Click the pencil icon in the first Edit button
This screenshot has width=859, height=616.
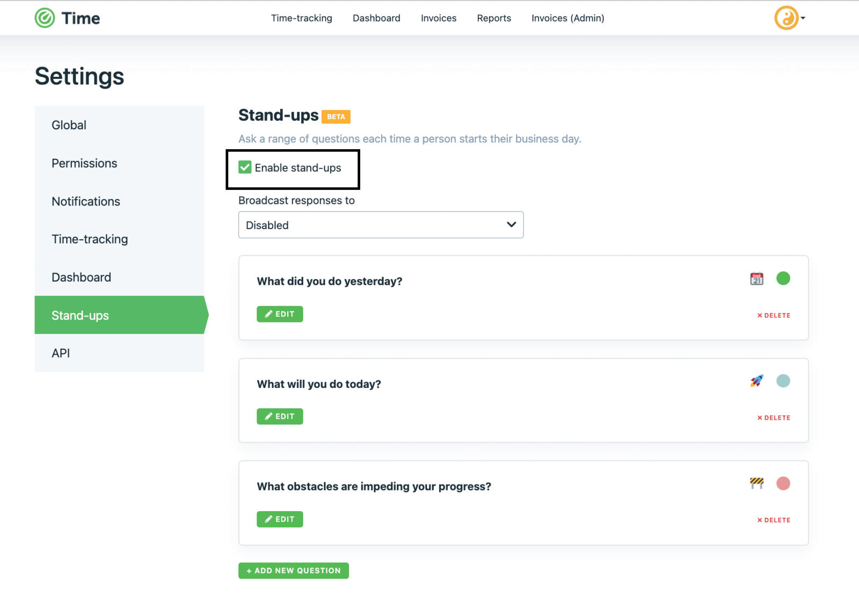coord(269,314)
